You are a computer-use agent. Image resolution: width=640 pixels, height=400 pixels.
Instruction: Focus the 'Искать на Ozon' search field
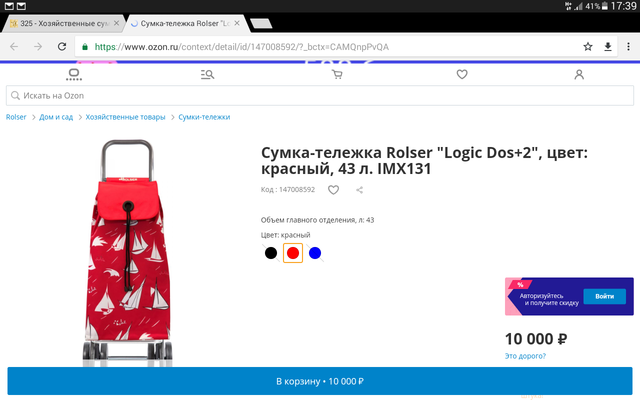[x=320, y=95]
